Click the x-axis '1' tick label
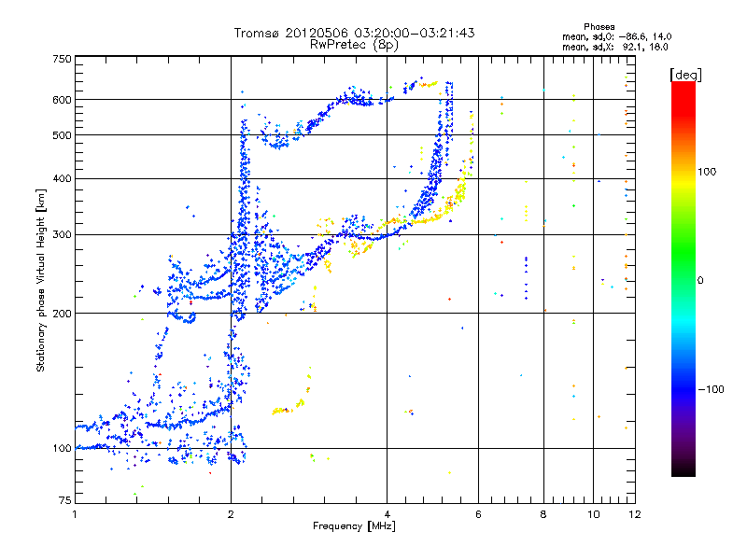The image size is (747, 560). pos(75,514)
